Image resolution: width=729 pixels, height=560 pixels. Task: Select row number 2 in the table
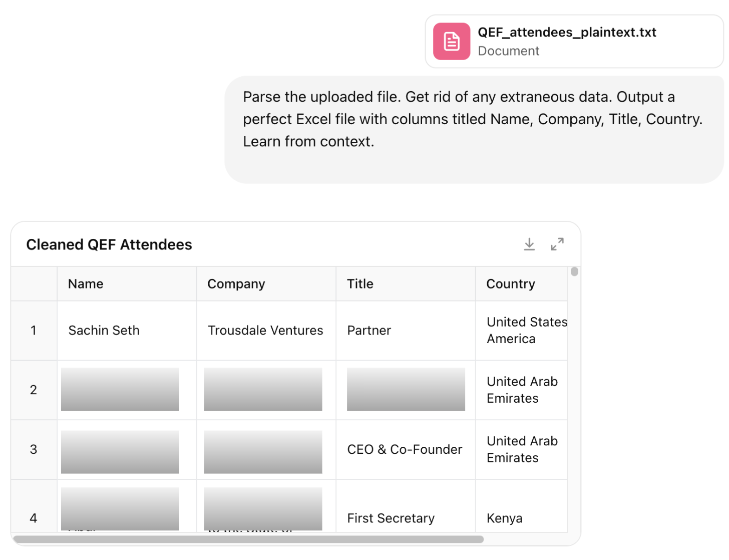[x=34, y=390]
